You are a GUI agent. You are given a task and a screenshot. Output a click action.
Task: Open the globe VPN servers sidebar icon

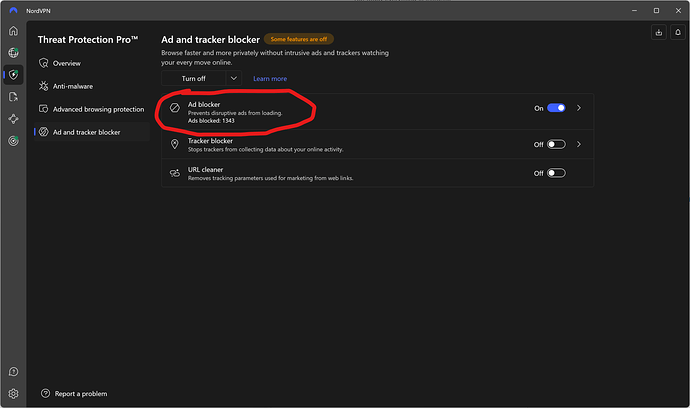click(14, 53)
